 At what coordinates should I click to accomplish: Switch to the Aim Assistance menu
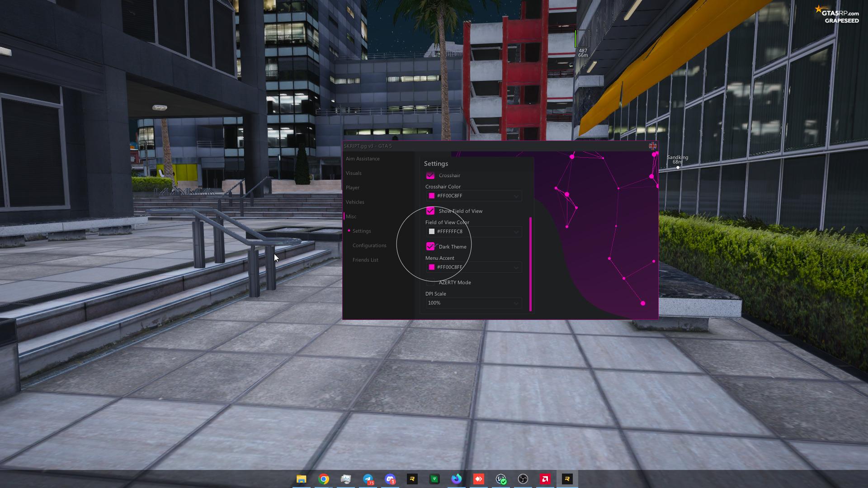click(363, 159)
